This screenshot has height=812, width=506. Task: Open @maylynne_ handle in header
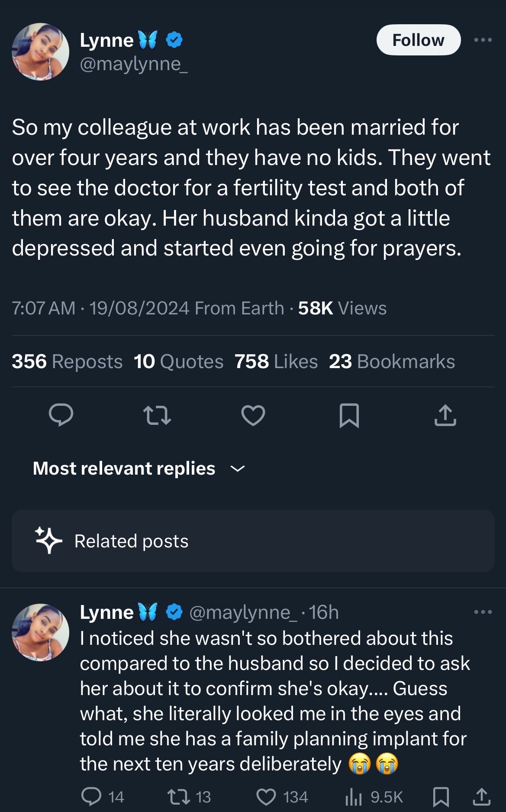coord(134,64)
